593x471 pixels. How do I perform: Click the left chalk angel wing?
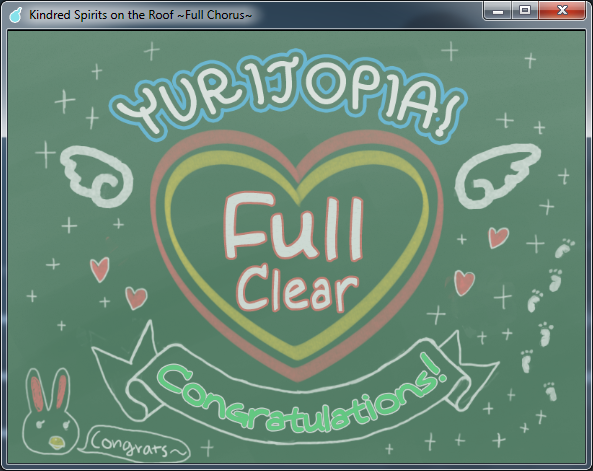click(97, 176)
